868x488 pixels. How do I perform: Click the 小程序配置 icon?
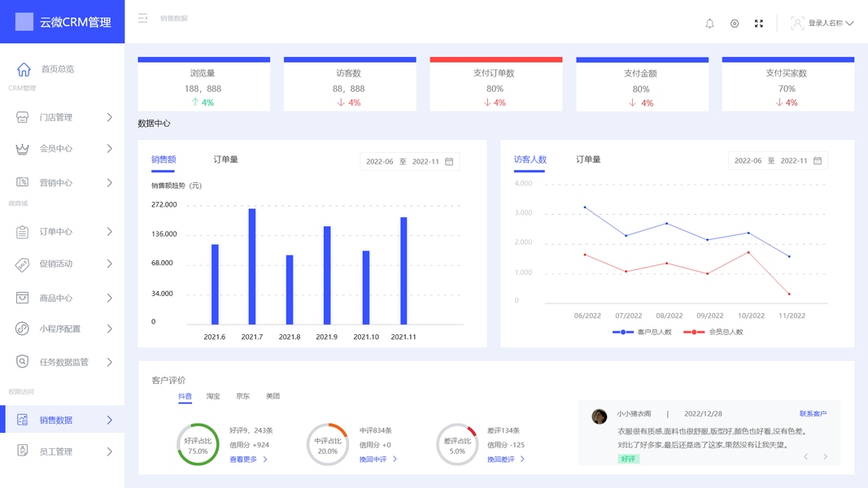point(22,329)
